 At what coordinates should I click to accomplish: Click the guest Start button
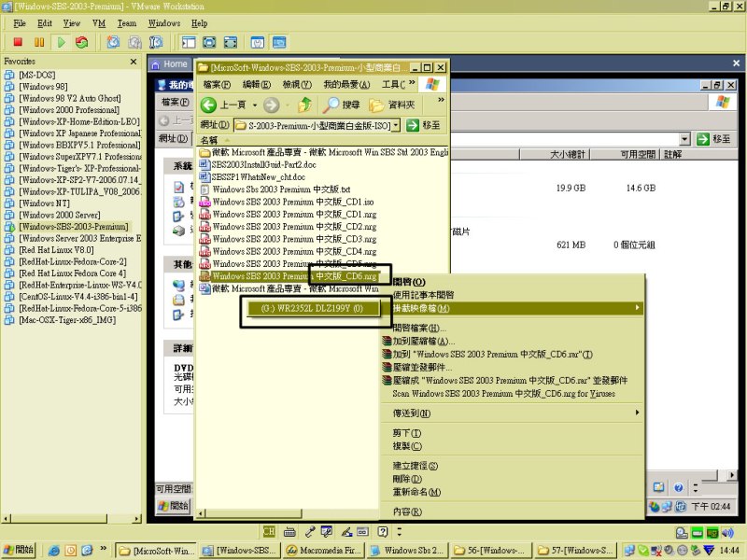[x=174, y=506]
